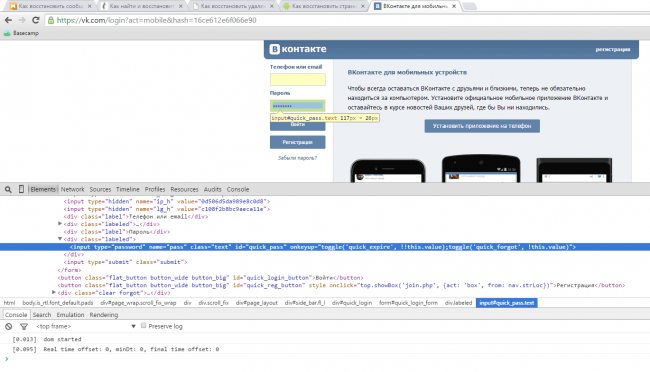The image size is (650, 372).
Task: Switch to the Network panel tab
Action: pos(73,190)
